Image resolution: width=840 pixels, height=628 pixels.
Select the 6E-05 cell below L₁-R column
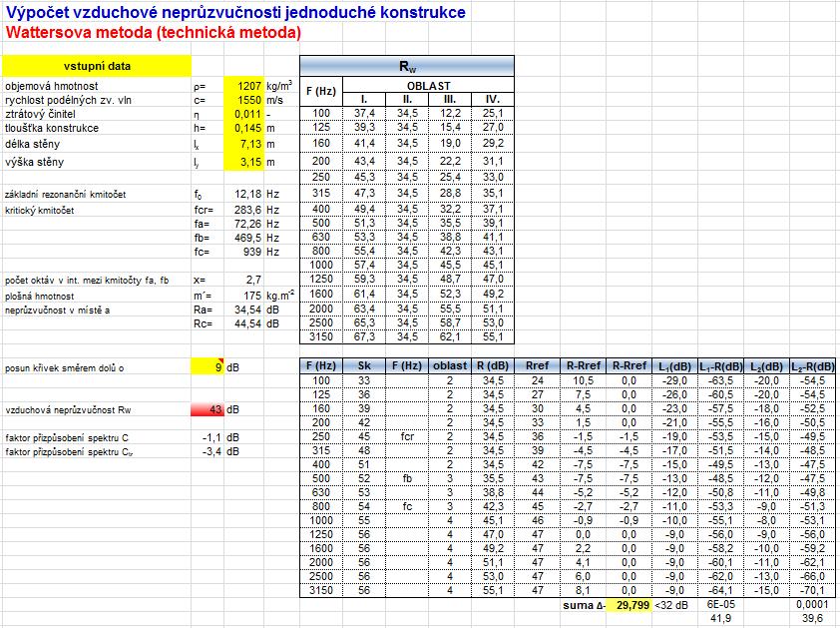(720, 604)
